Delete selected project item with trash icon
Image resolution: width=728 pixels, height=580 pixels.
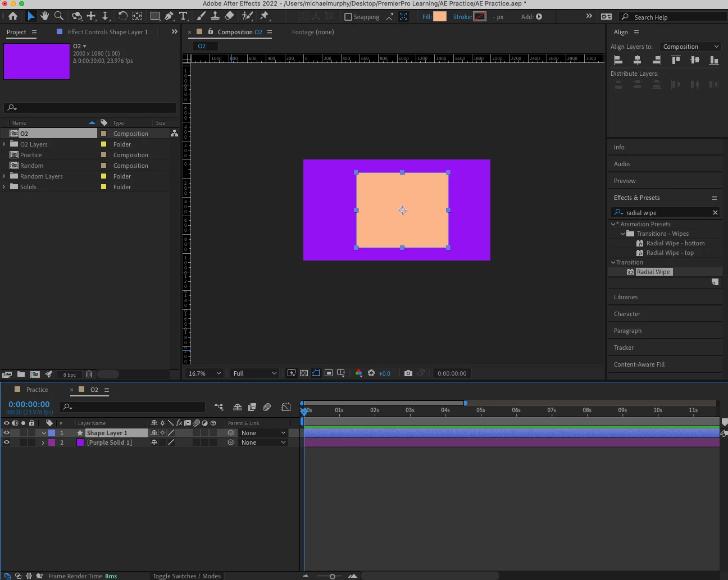point(89,374)
